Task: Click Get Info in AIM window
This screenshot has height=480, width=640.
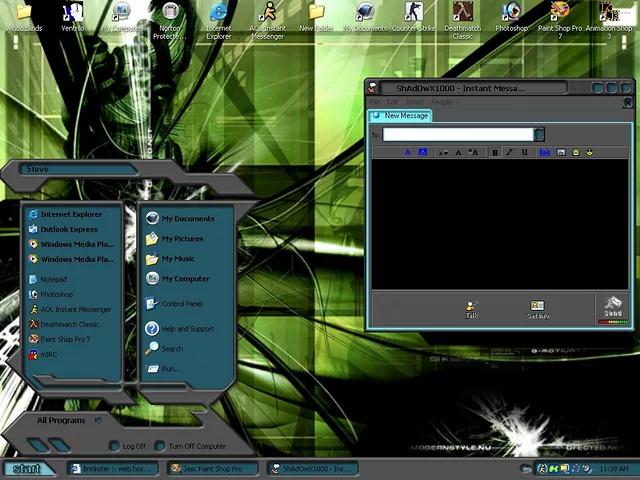Action: coord(537,309)
